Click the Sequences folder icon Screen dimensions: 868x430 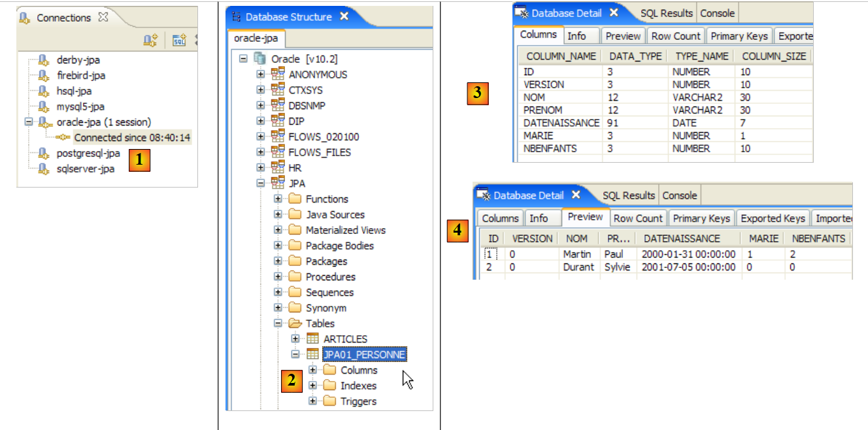[x=295, y=293]
